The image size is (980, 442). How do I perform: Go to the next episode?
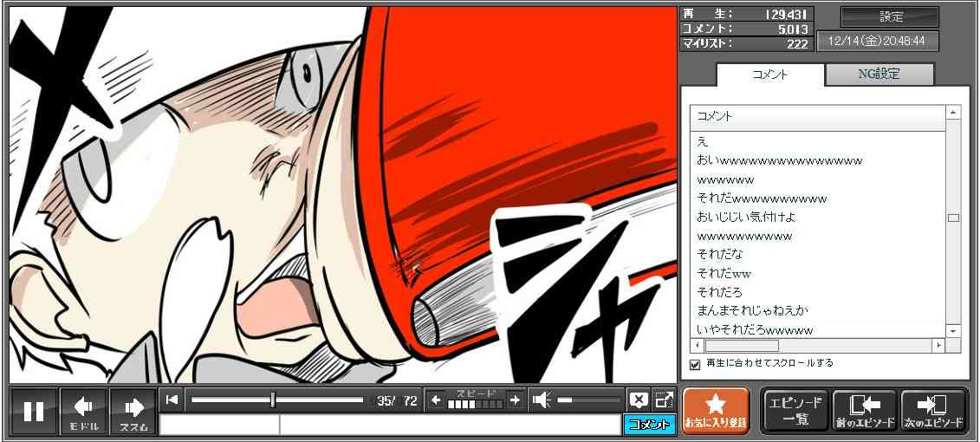(x=933, y=411)
